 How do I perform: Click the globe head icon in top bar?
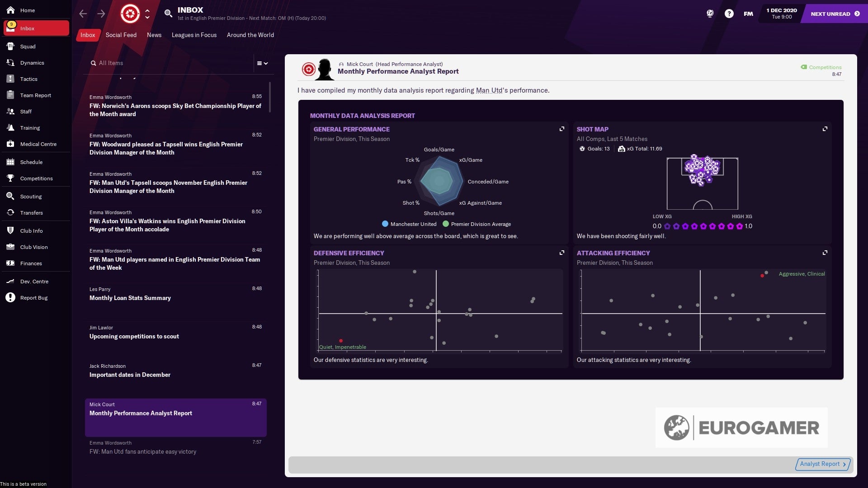pyautogui.click(x=710, y=14)
